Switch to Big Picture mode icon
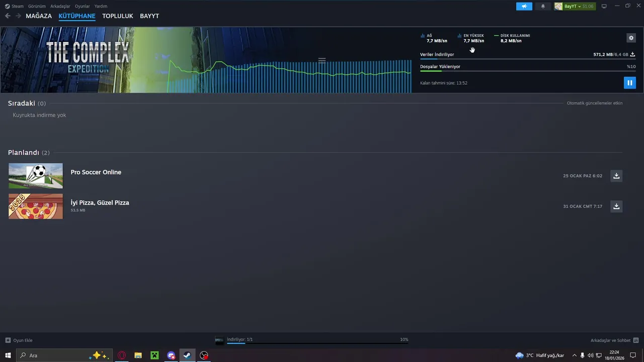This screenshot has width=644, height=362. [604, 6]
